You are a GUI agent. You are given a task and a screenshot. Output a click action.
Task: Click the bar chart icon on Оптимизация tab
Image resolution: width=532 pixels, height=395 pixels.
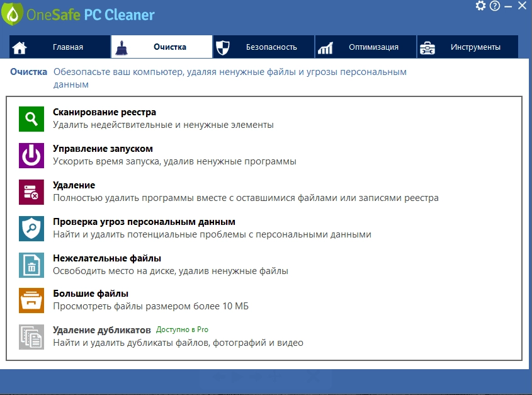325,48
